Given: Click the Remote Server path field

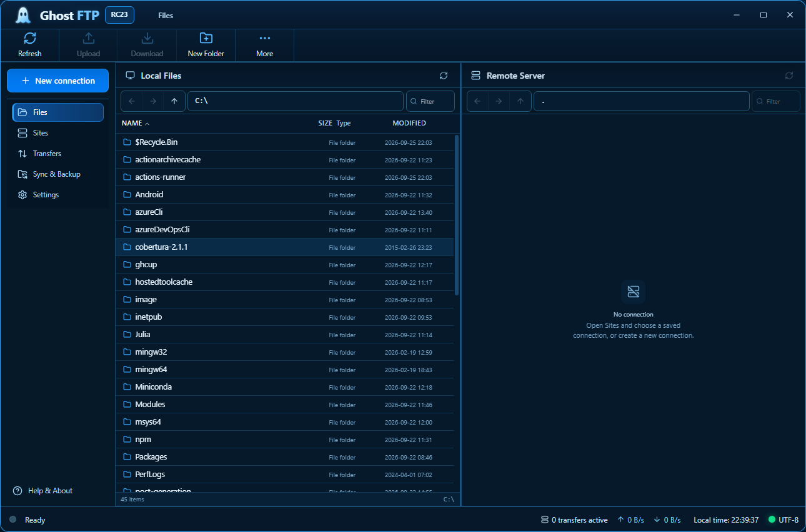Looking at the screenshot, I should pyautogui.click(x=642, y=101).
